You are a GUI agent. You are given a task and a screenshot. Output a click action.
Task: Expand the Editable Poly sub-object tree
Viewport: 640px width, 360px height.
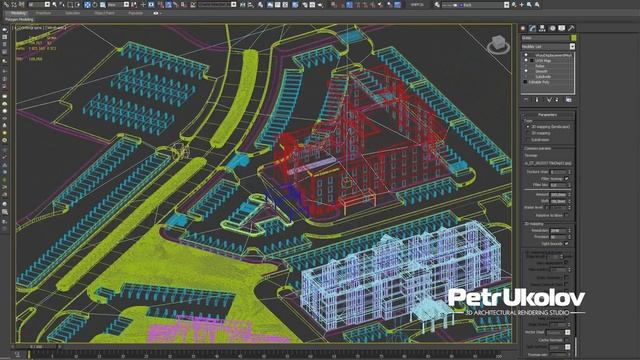pos(525,82)
